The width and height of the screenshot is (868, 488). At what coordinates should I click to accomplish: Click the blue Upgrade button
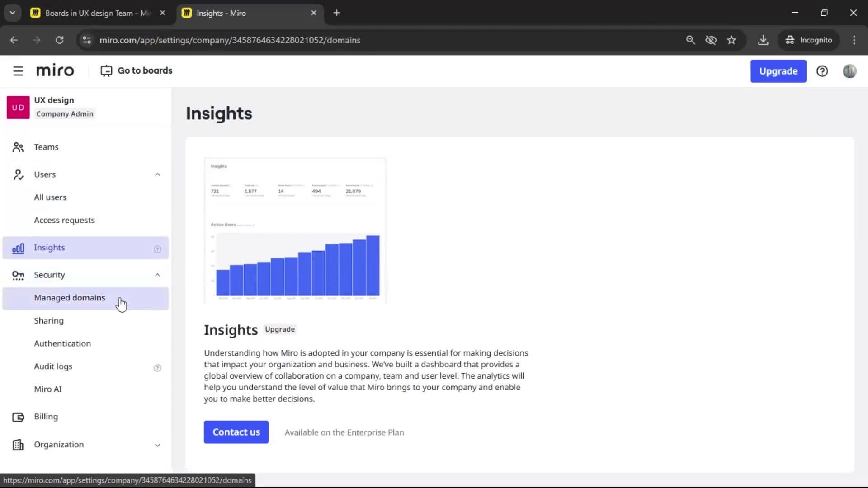778,71
